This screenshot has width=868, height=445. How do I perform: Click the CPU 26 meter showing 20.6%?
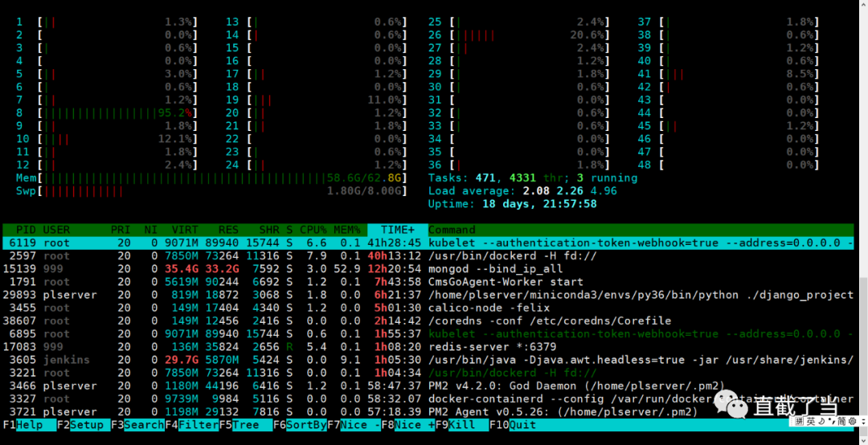519,35
